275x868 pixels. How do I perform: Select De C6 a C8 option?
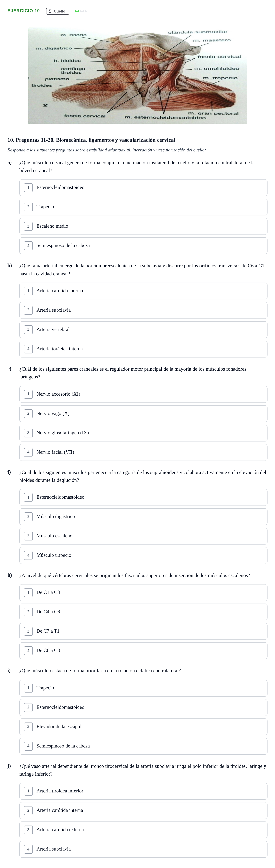tap(143, 651)
